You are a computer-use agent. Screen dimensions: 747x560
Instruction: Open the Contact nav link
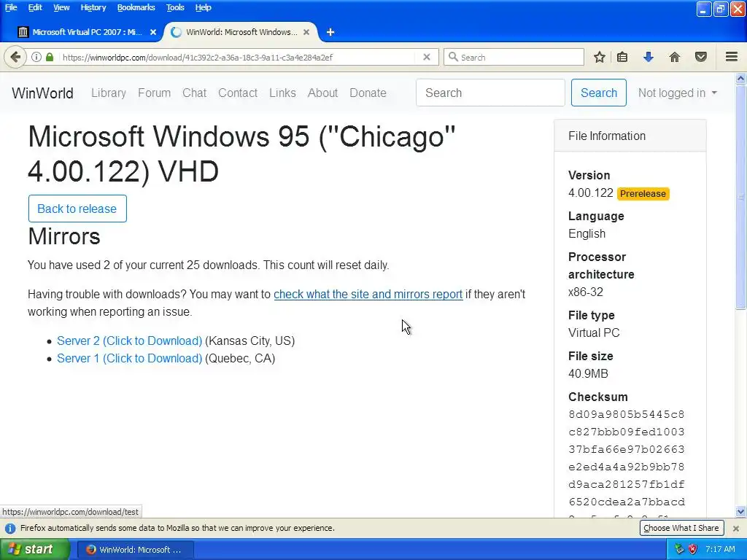[238, 93]
